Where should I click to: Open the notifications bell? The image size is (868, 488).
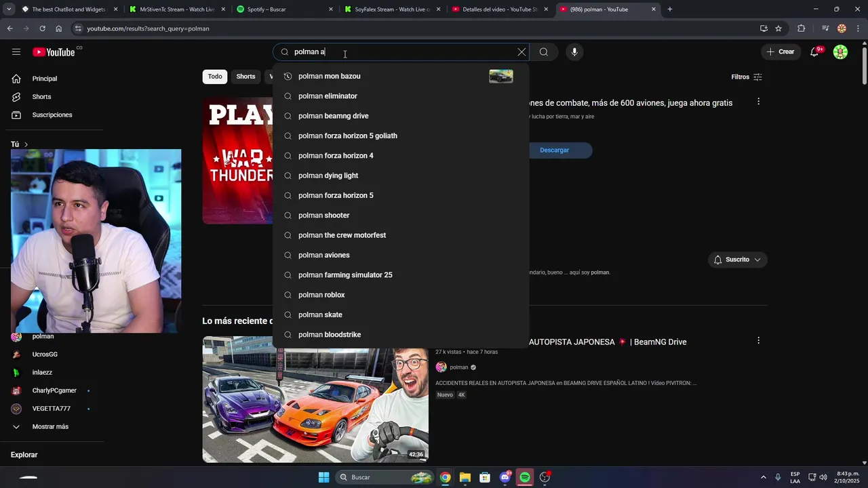tap(815, 52)
